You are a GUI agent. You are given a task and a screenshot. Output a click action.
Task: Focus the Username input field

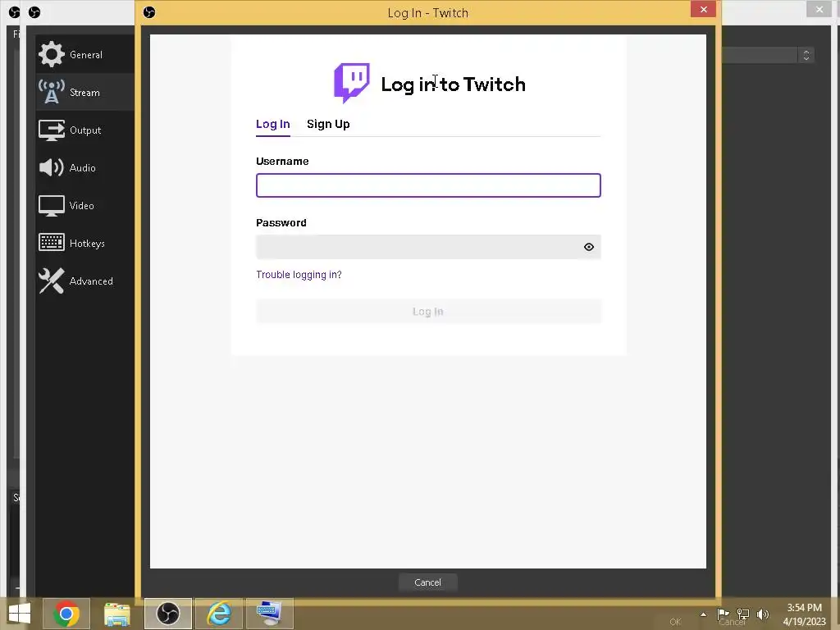(428, 185)
